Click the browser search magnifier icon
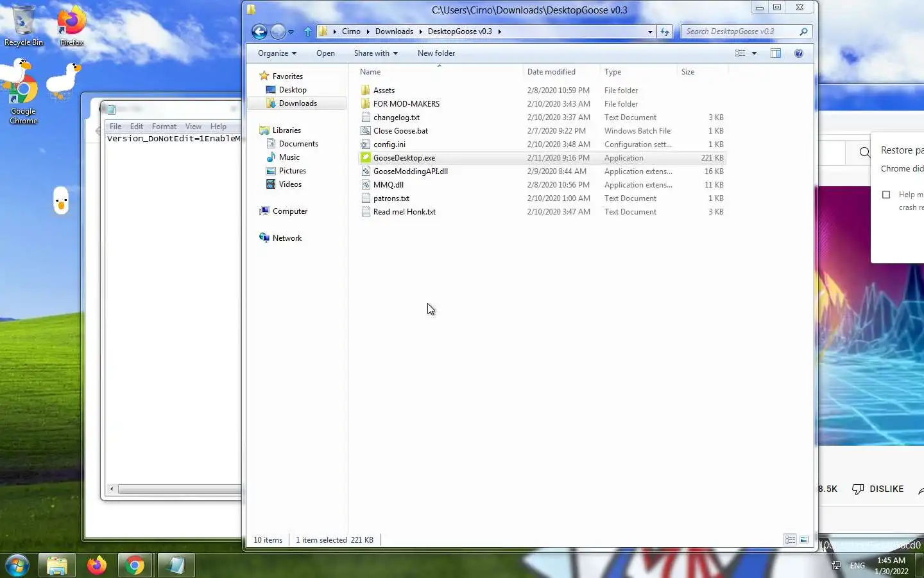This screenshot has width=924, height=578. coord(865,152)
